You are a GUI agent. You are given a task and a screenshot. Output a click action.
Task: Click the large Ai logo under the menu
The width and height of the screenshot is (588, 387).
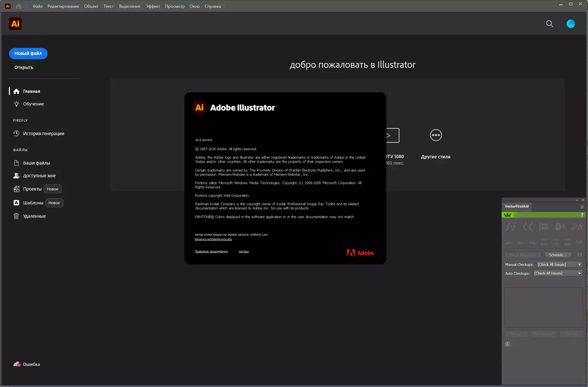15,24
